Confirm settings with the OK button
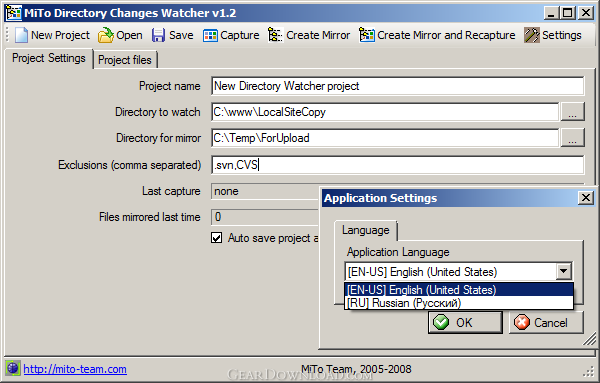Image resolution: width=600 pixels, height=383 pixels. click(x=465, y=323)
